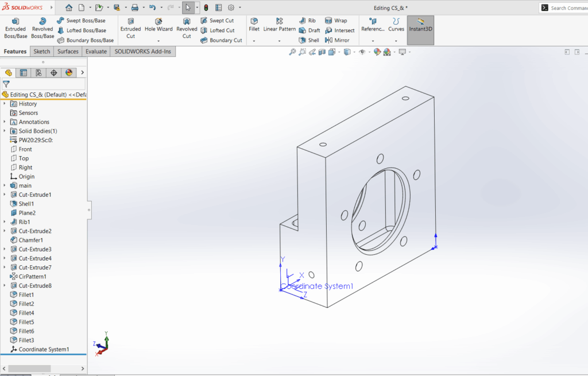The width and height of the screenshot is (588, 376).
Task: Select the Mirror feature tool
Action: [x=338, y=40]
